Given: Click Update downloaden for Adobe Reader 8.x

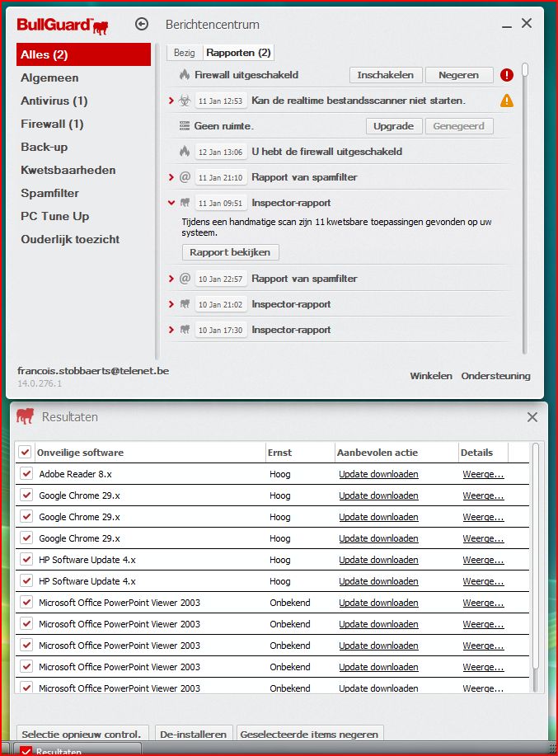Looking at the screenshot, I should 378,474.
